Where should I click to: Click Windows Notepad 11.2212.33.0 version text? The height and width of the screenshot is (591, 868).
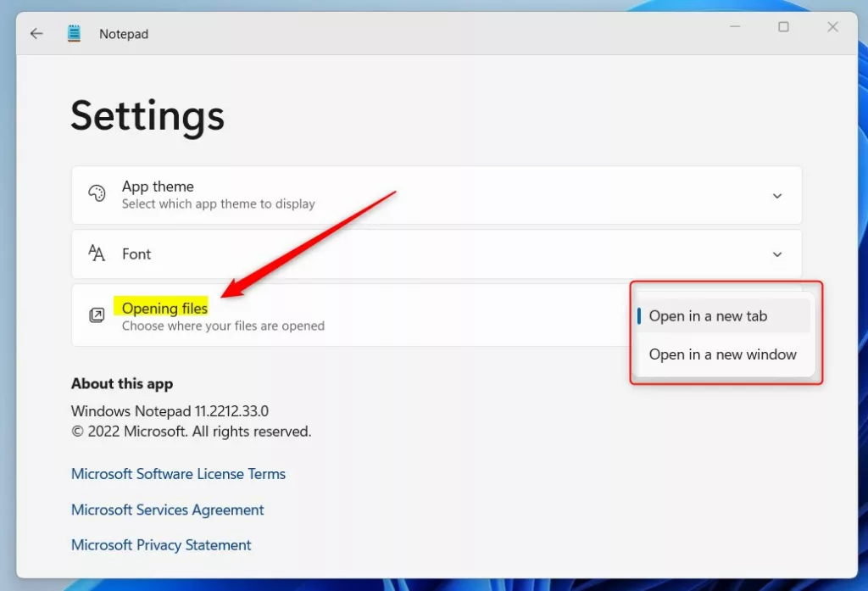coord(170,411)
